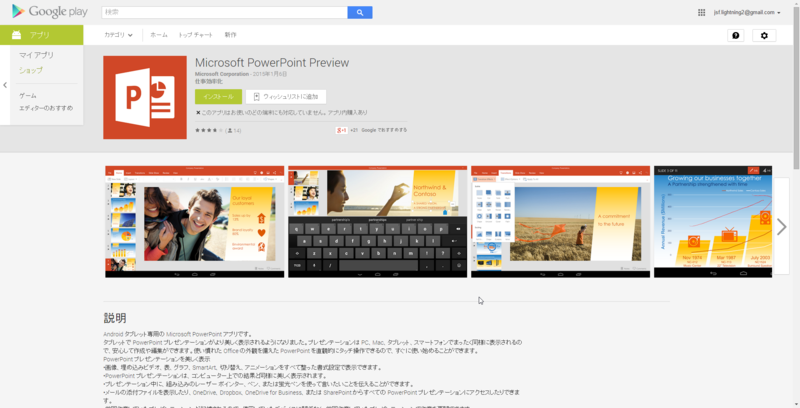Click the PowerPoint app icon
This screenshot has height=408, width=800.
(145, 97)
